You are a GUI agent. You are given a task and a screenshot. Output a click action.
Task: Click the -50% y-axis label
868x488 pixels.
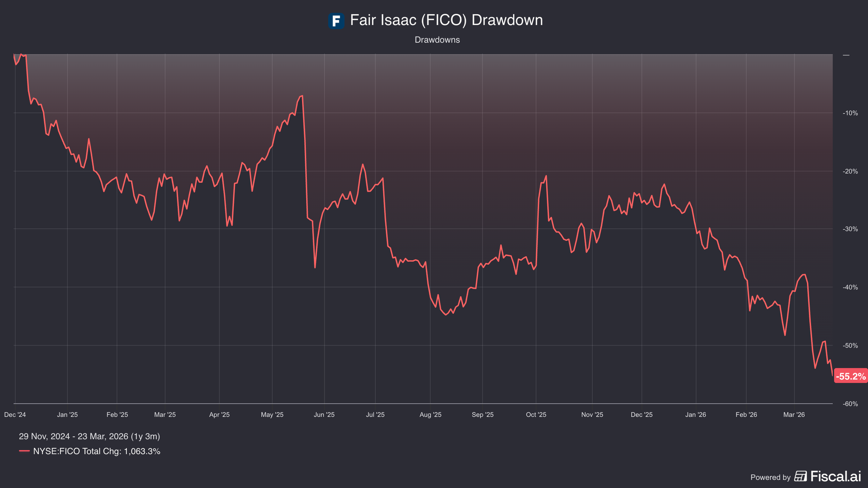(x=850, y=346)
